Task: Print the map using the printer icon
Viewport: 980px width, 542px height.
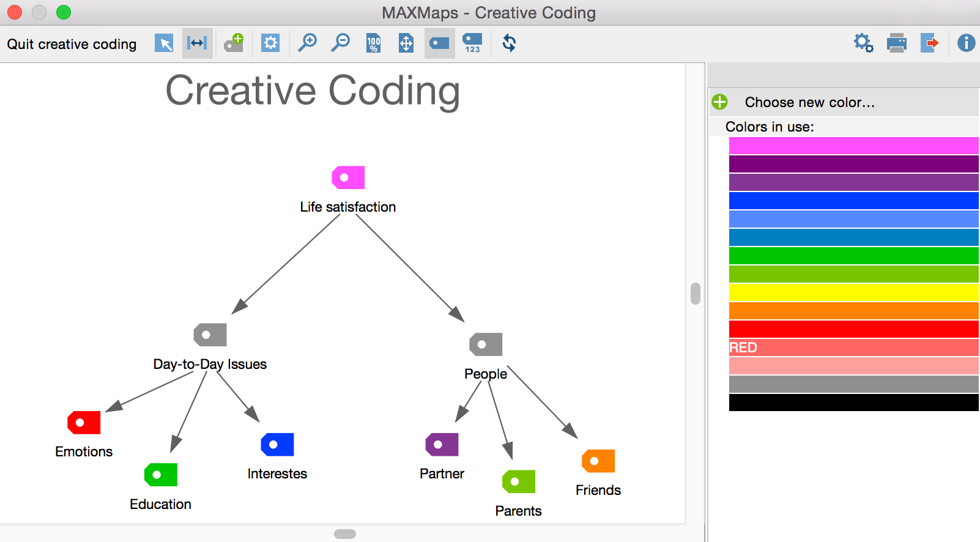Action: (897, 43)
